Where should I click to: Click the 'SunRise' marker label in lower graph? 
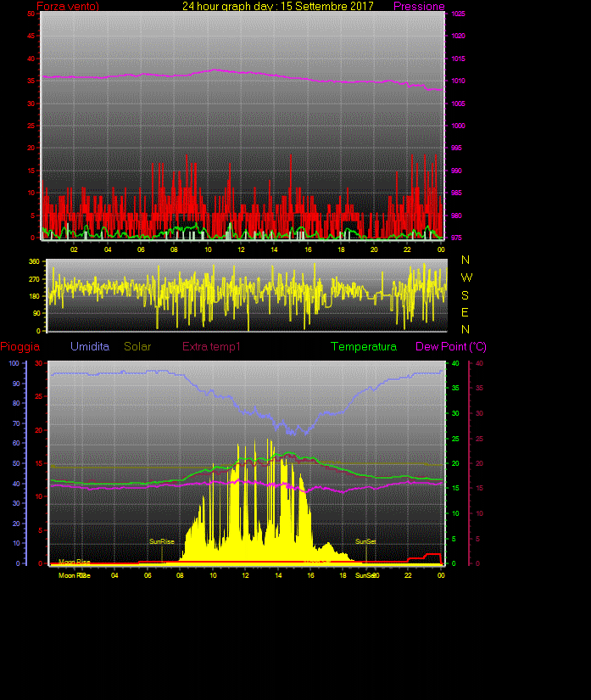[x=161, y=541]
